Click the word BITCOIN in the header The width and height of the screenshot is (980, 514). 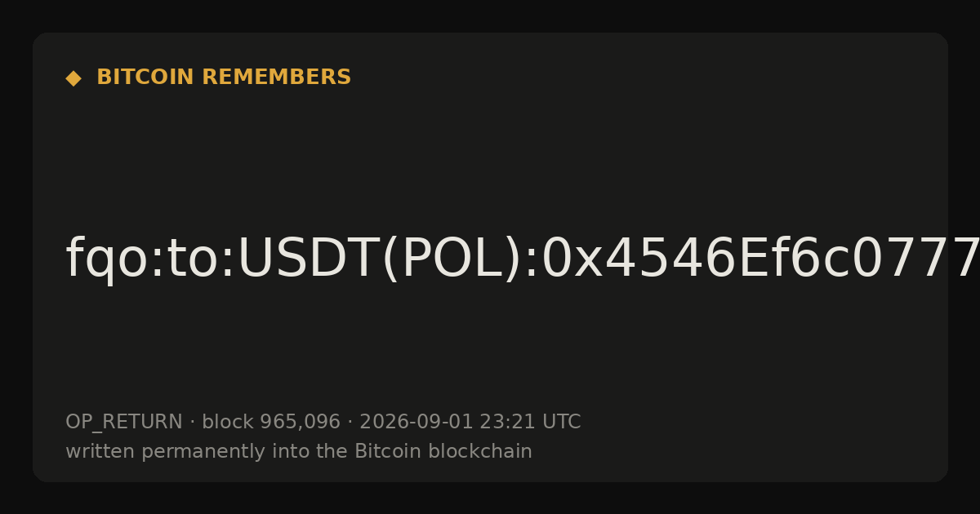point(146,78)
